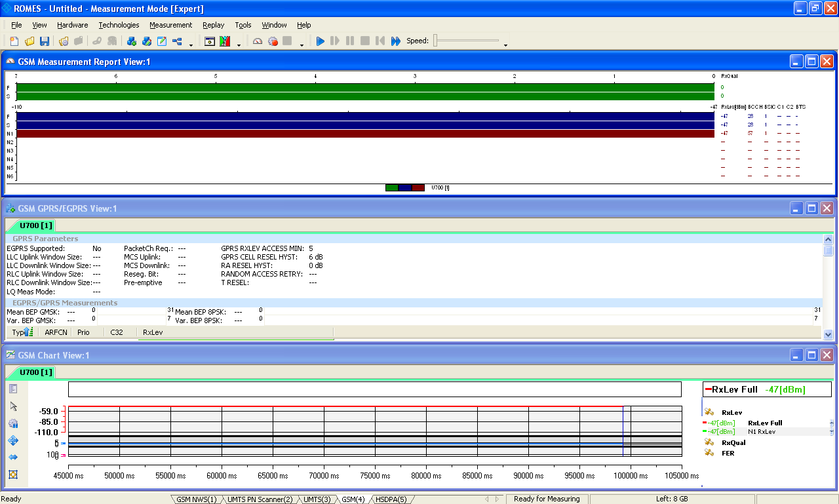Click the gear-folder icon beside the Save icon
The height and width of the screenshot is (504, 839).
(x=64, y=41)
